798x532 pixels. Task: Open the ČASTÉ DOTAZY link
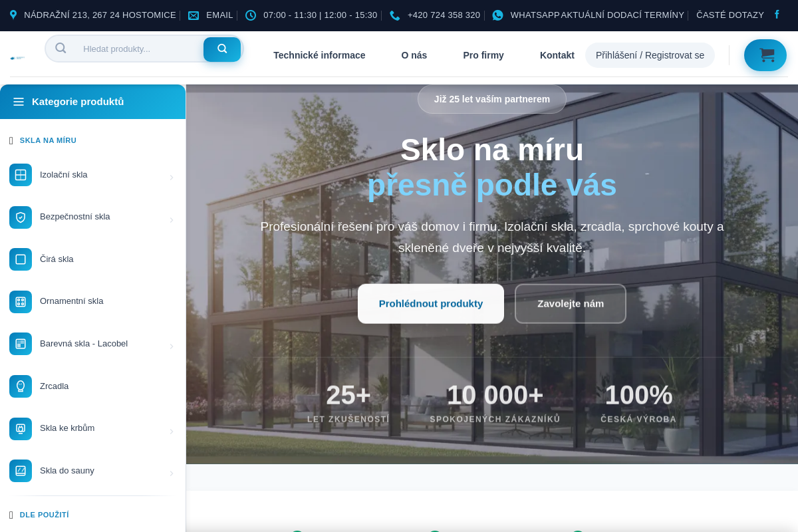pyautogui.click(x=730, y=15)
